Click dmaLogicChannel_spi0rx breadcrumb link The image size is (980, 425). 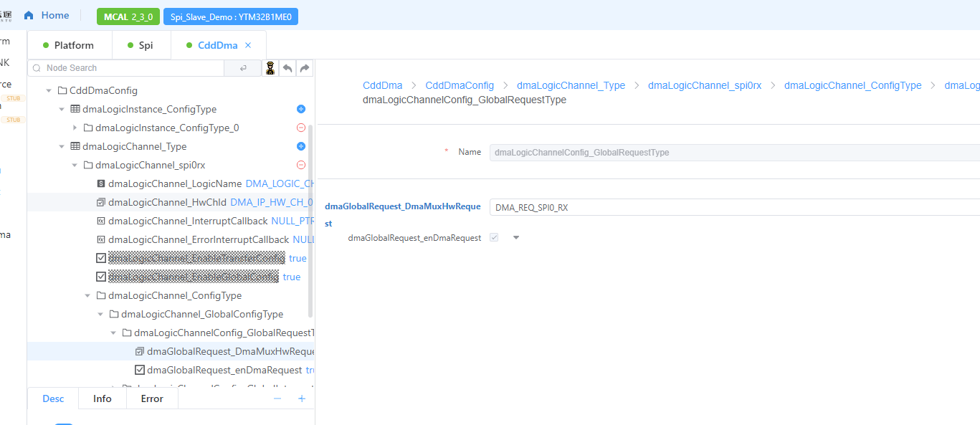(705, 85)
